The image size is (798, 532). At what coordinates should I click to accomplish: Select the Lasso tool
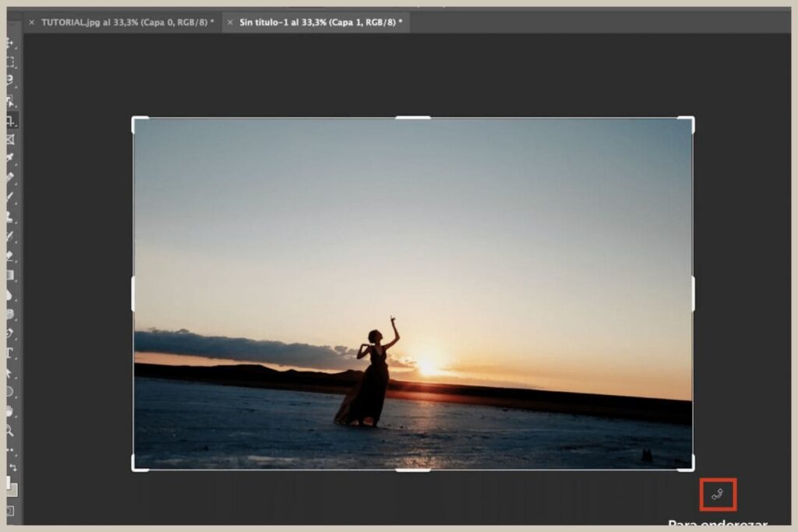(x=9, y=79)
